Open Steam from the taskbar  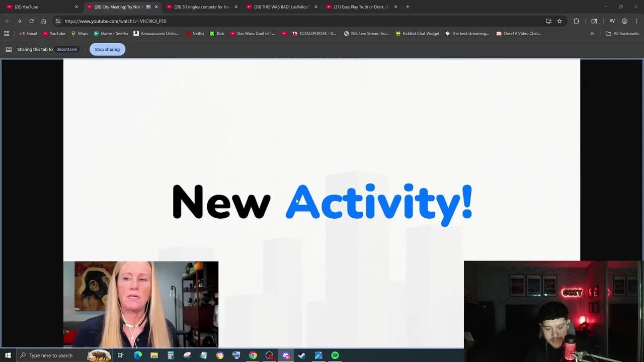[x=302, y=355]
